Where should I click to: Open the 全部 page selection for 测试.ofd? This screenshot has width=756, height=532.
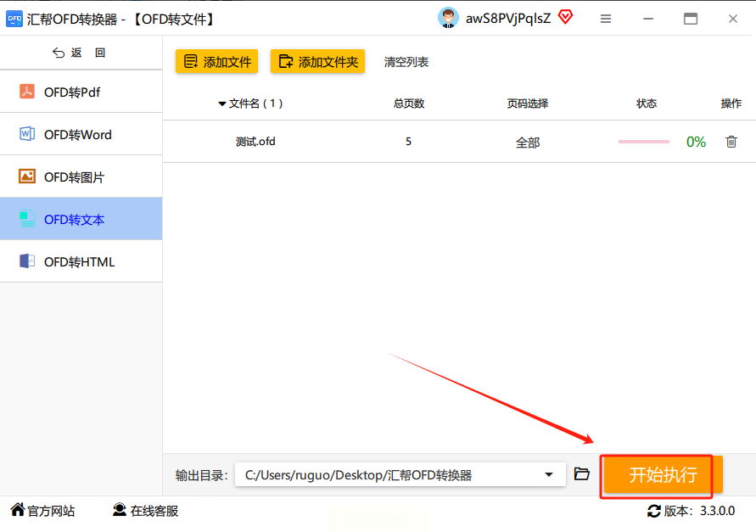click(528, 143)
